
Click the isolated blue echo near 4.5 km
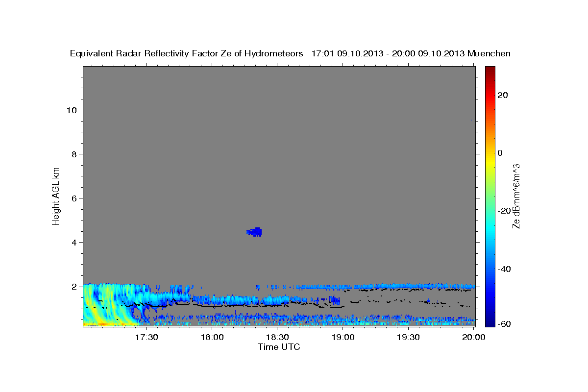click(255, 232)
